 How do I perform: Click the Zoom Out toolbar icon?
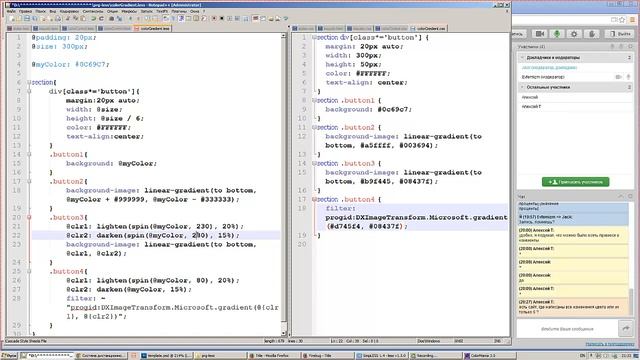(138, 18)
